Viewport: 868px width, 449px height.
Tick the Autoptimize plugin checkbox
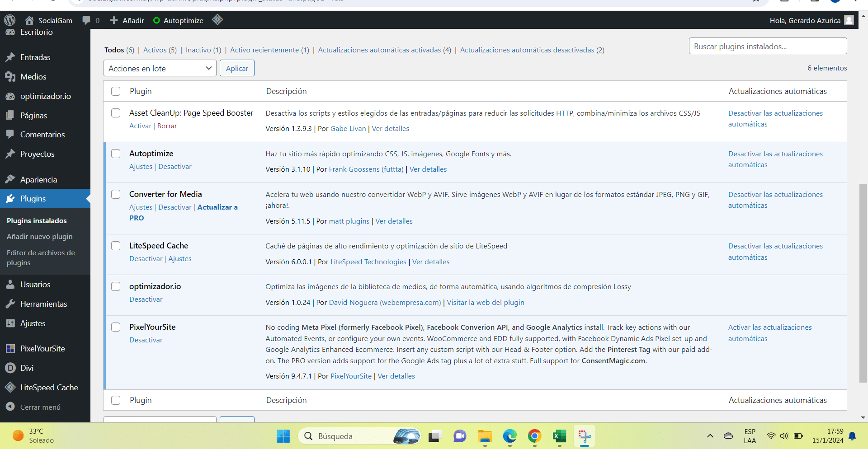pyautogui.click(x=116, y=154)
